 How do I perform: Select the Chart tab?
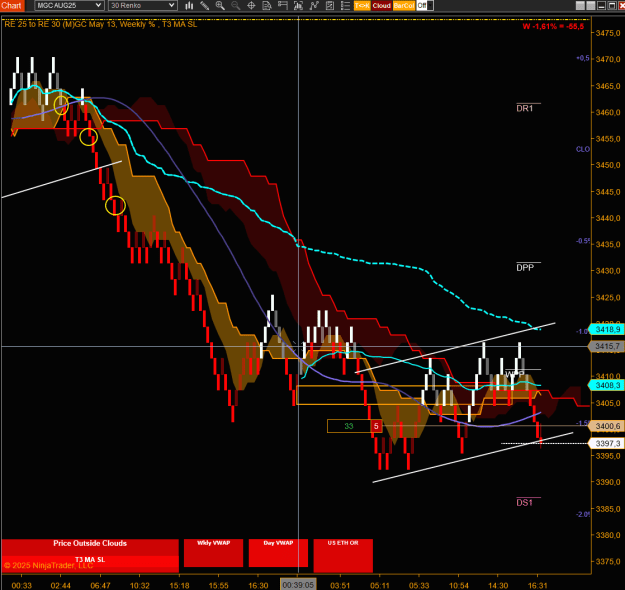[x=12, y=6]
